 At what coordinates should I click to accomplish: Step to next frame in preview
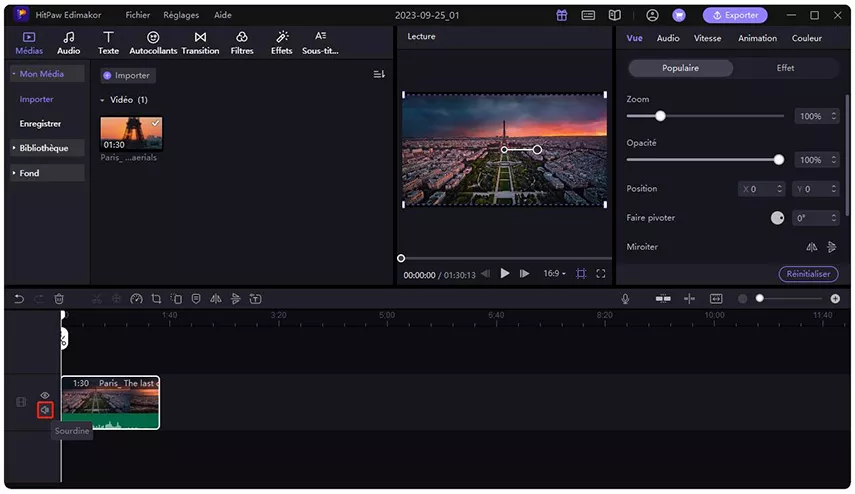pos(524,274)
